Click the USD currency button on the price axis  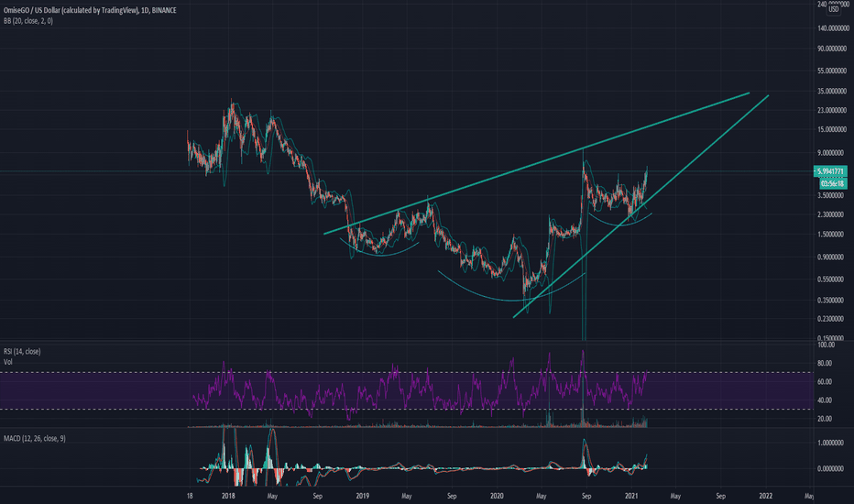point(833,9)
